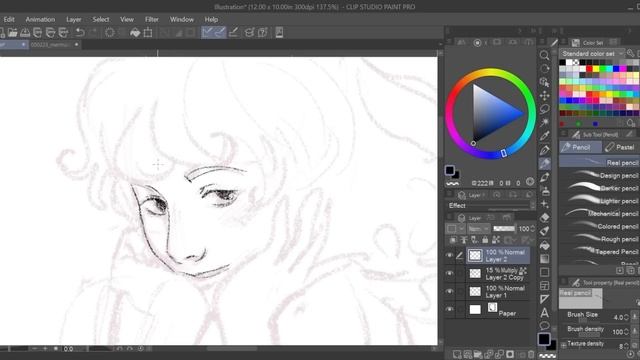The width and height of the screenshot is (640, 360).
Task: Select the Frame border tool
Action: click(544, 286)
